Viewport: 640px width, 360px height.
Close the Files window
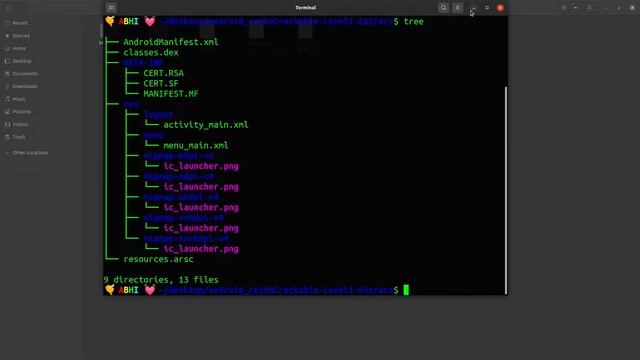point(632,8)
